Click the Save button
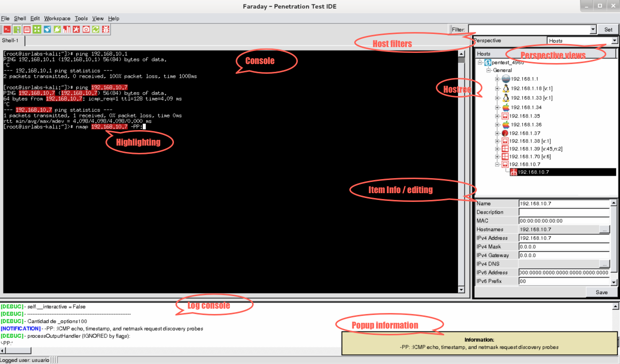The width and height of the screenshot is (620, 364). (x=602, y=292)
